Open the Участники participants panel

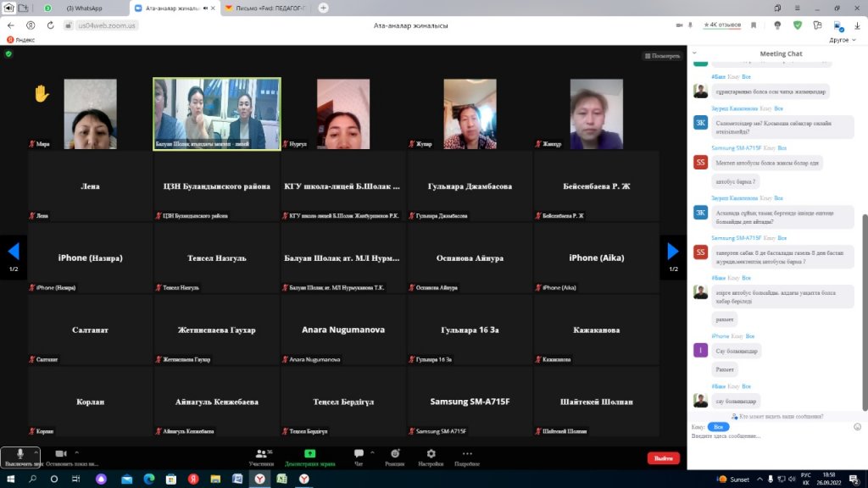coord(261,455)
